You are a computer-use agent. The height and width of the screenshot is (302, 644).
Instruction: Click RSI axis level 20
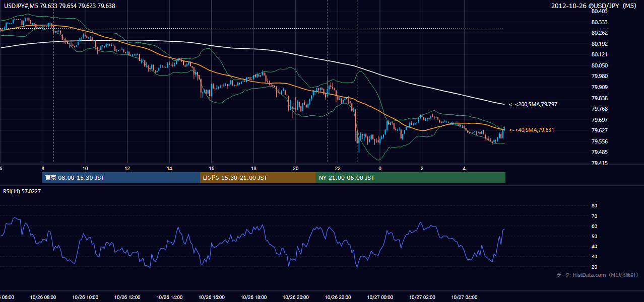click(x=594, y=267)
